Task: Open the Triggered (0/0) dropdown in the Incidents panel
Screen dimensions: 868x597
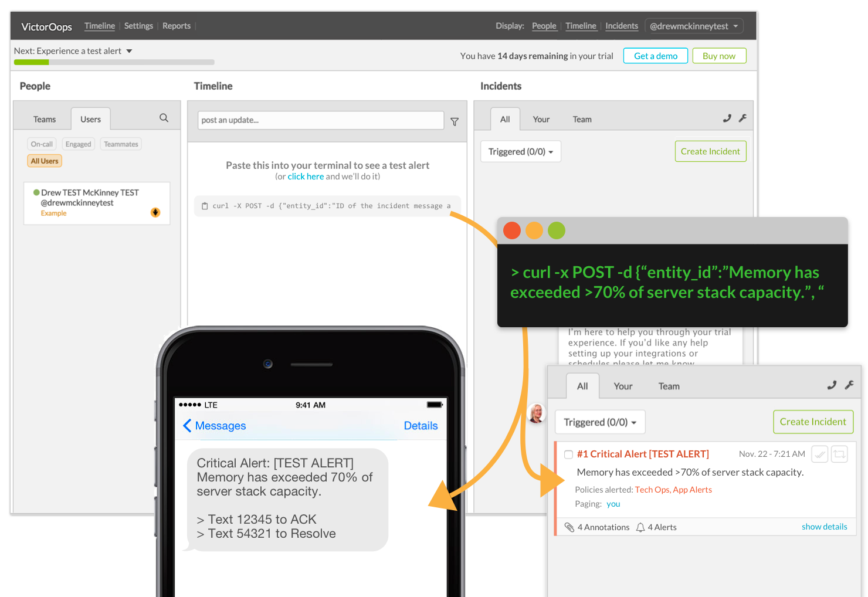Action: 521,151
